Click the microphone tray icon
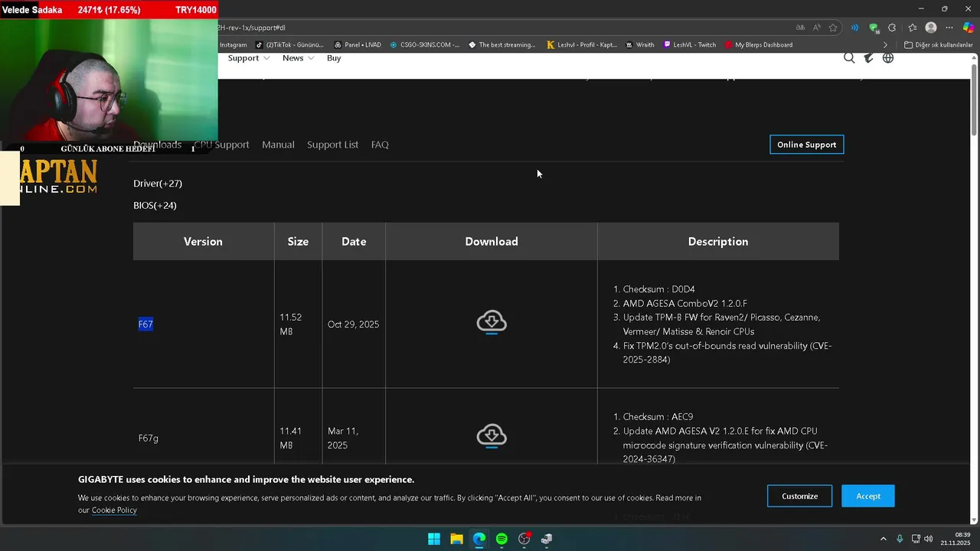 point(900,539)
